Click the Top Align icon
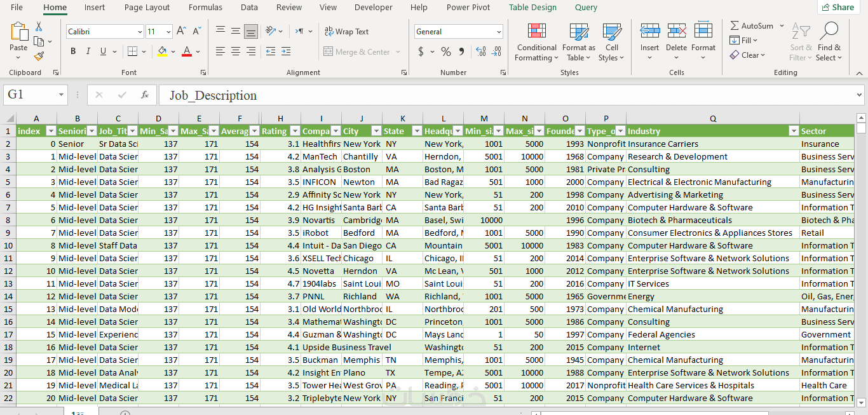This screenshot has height=415, width=868. 220,31
